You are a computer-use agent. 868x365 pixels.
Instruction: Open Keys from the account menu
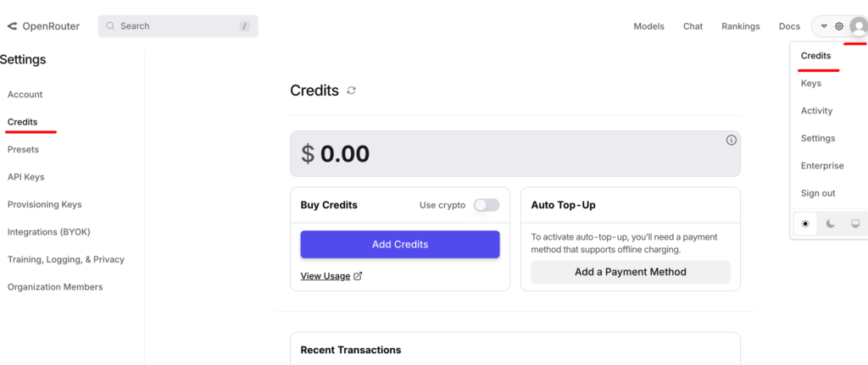click(x=811, y=83)
